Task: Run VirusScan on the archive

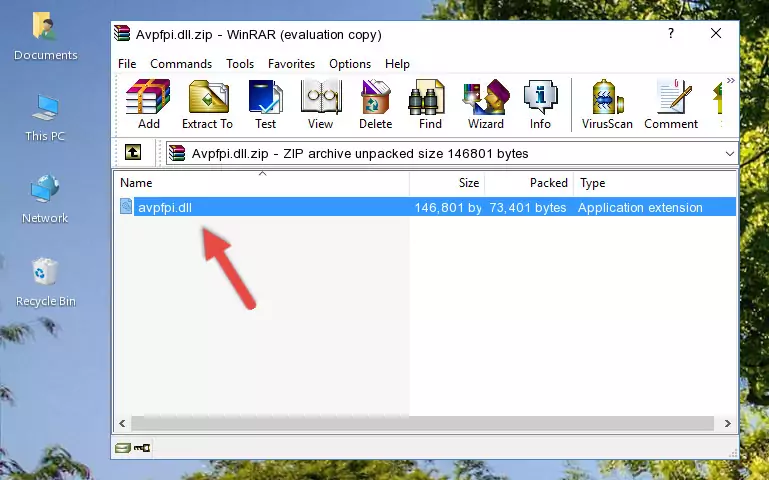Action: (x=607, y=104)
